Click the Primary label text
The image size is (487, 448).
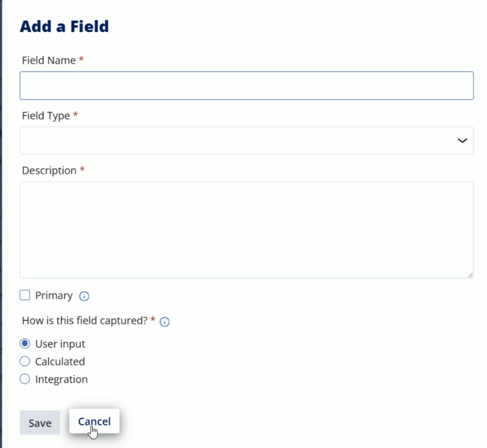(54, 296)
